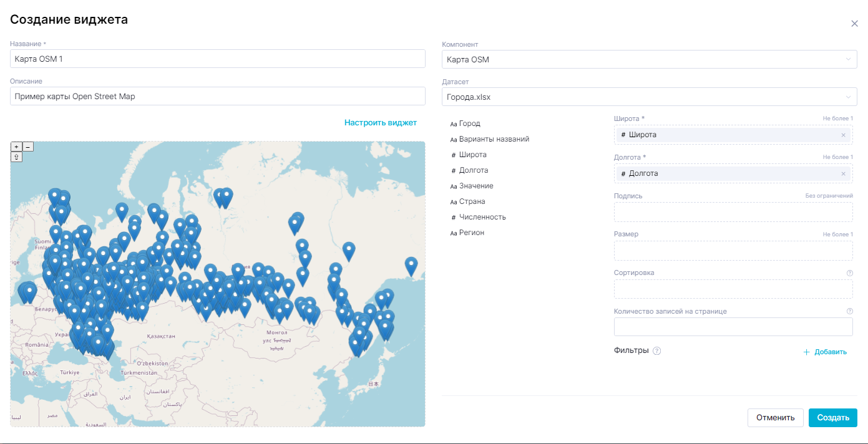Click help icon for Сортировка

pyautogui.click(x=849, y=273)
